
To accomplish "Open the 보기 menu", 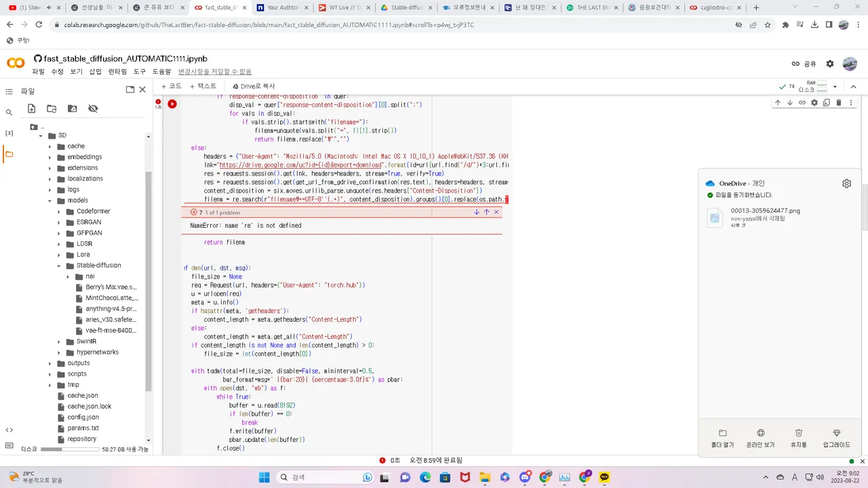I will [76, 72].
